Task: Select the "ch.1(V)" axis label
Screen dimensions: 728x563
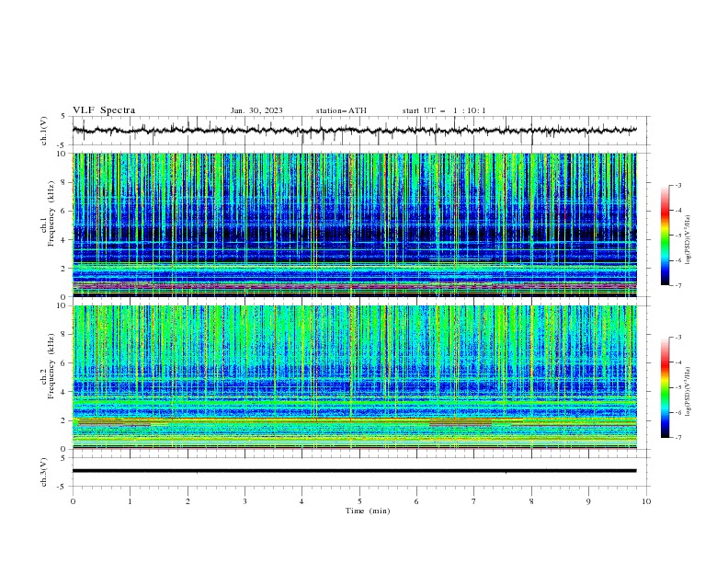Action: pyautogui.click(x=44, y=131)
